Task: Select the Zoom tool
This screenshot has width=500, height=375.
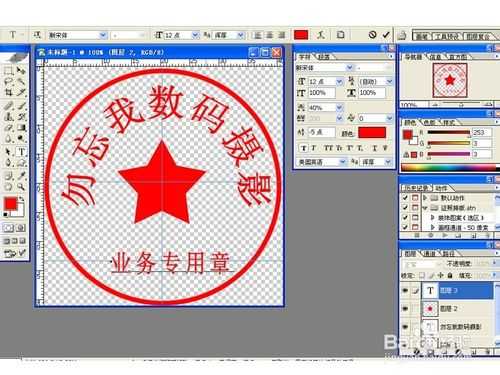Action: 21,186
